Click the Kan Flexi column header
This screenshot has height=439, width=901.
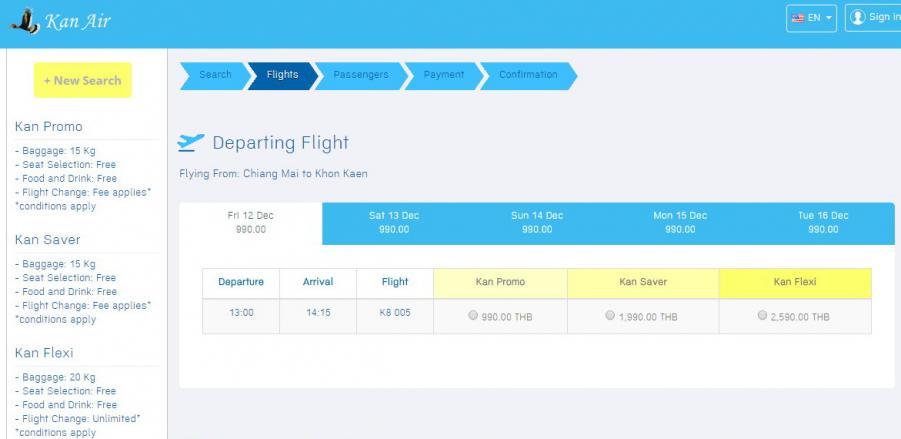click(795, 282)
